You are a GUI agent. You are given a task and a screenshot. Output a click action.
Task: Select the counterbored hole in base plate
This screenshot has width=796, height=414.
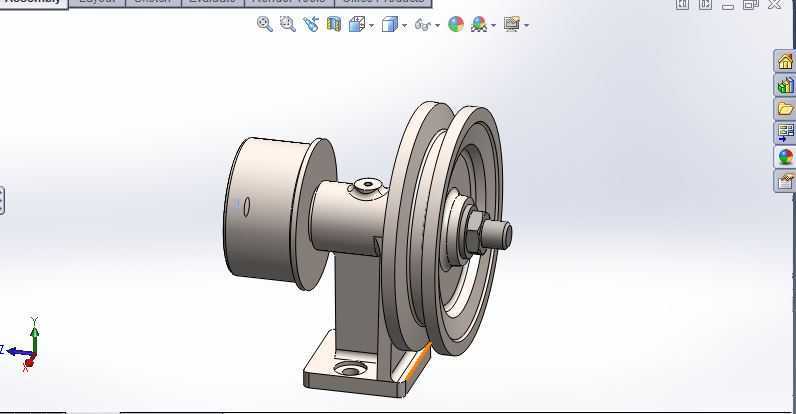click(x=350, y=368)
